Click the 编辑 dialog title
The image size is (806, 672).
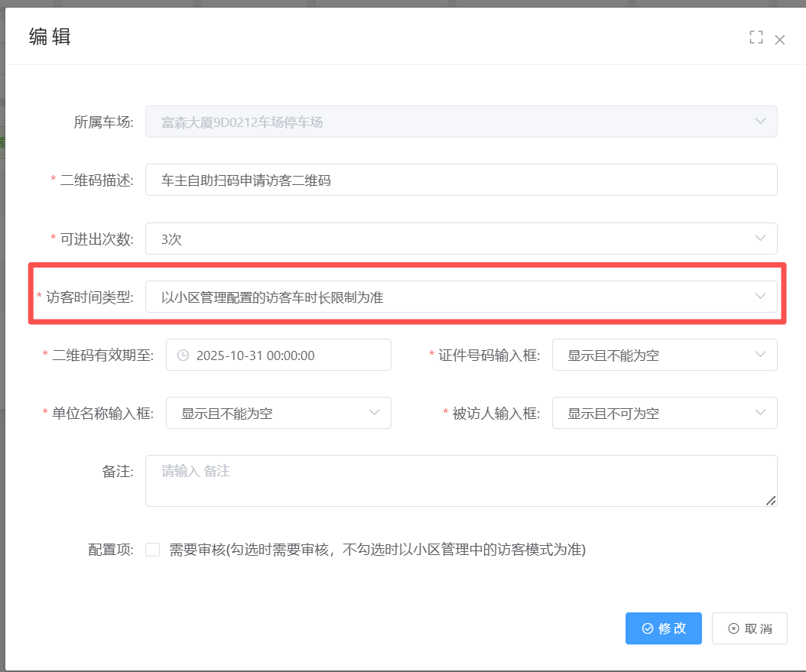(x=50, y=37)
